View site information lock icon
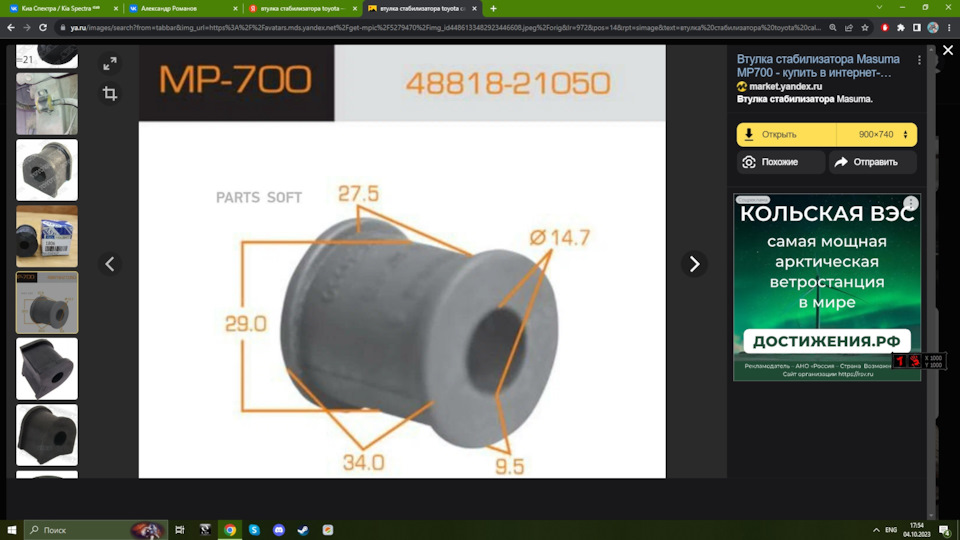 (x=62, y=28)
